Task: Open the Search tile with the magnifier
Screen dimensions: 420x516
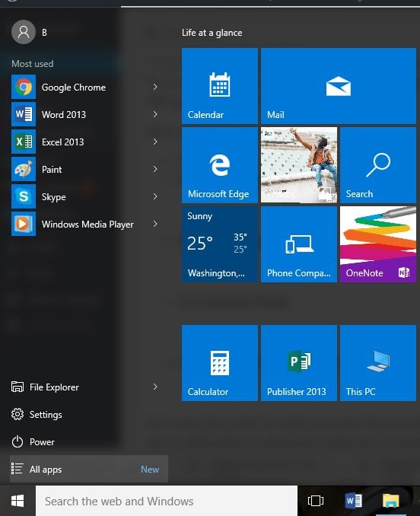Action: (x=378, y=165)
